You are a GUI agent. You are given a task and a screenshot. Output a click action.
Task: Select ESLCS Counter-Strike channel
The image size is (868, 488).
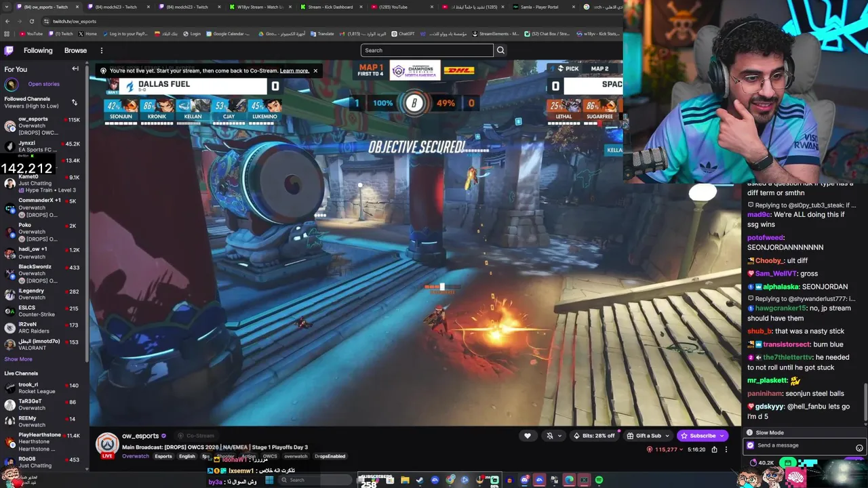(x=43, y=311)
